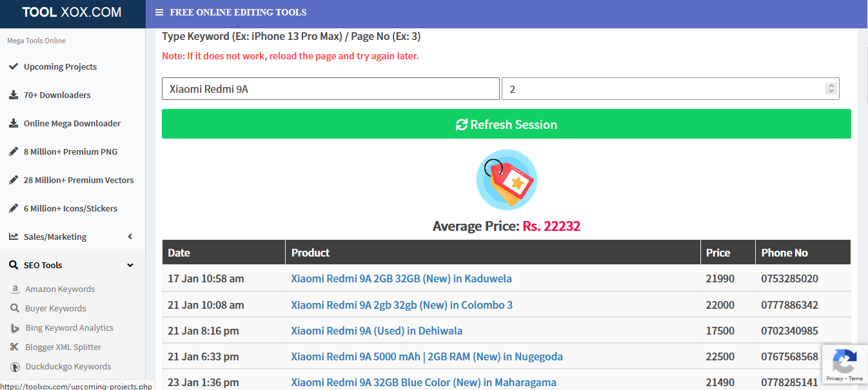Open Blogger XML Splitter tool
The height and width of the screenshot is (390, 868).
(x=63, y=347)
